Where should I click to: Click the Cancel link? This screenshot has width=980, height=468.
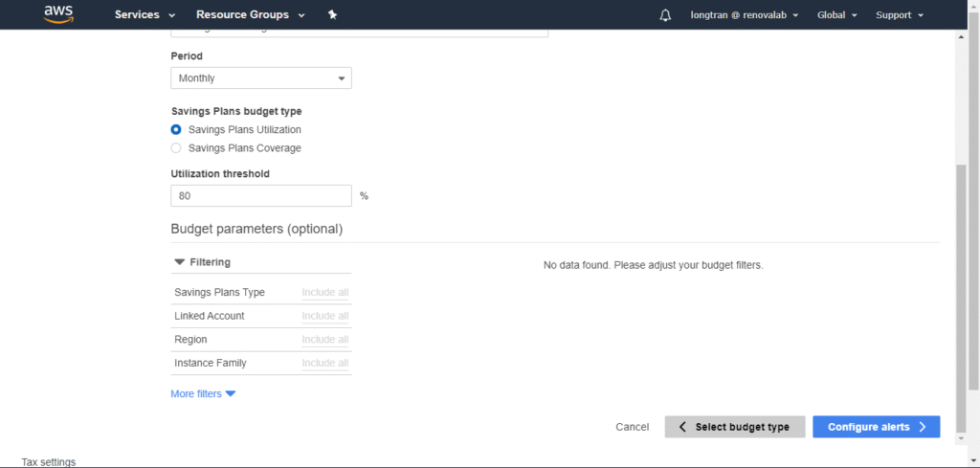click(x=632, y=427)
